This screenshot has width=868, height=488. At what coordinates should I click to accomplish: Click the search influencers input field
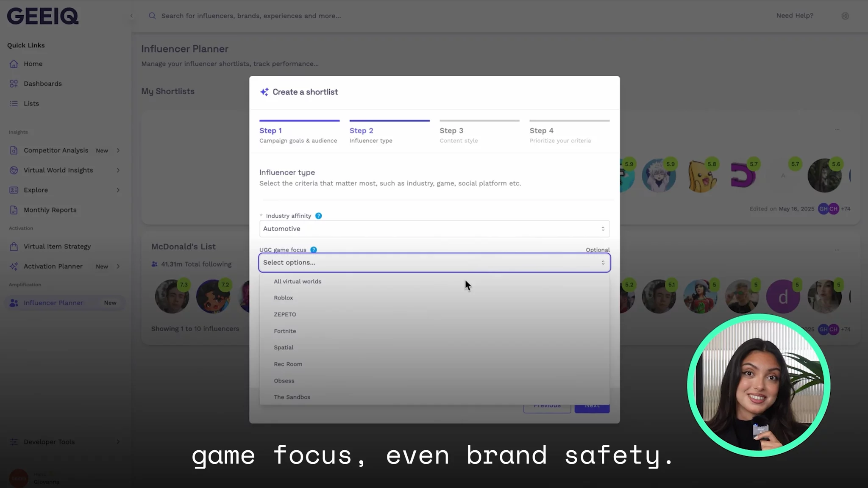coord(251,16)
